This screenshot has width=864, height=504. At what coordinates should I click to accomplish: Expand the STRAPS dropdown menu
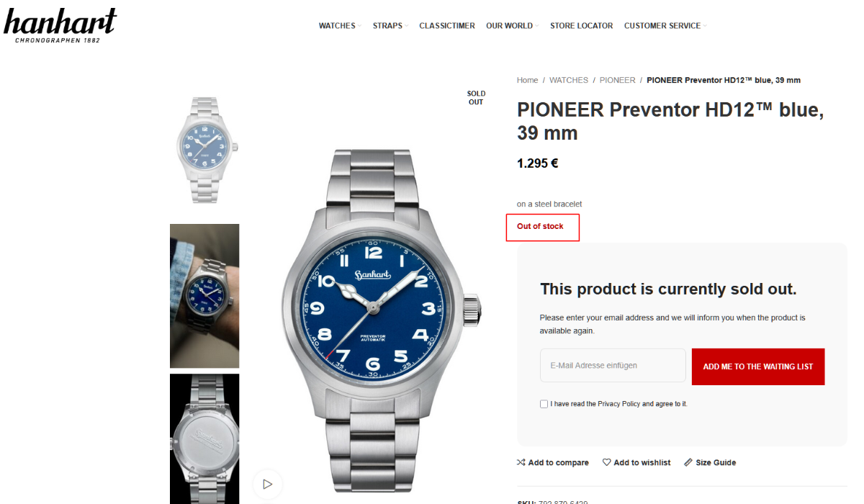390,26
